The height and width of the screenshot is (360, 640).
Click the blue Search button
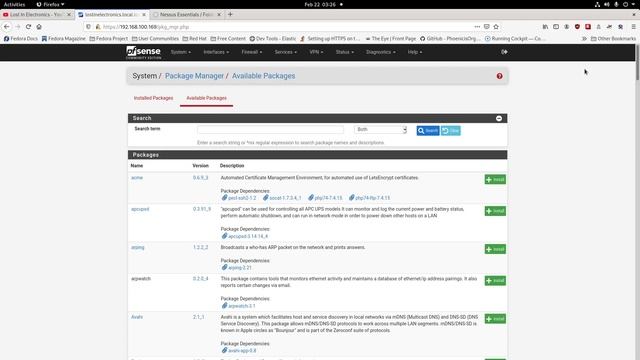(x=428, y=131)
